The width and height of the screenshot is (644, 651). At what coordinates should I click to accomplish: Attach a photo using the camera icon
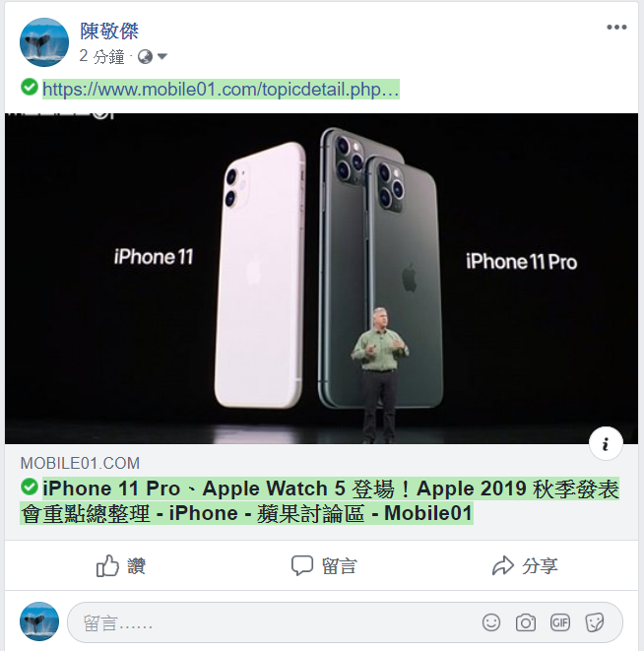526,622
